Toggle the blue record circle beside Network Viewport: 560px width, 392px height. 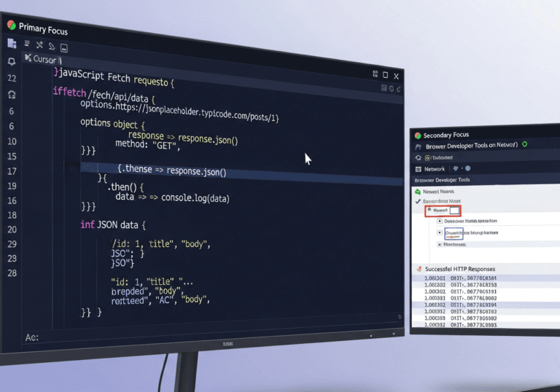click(x=468, y=168)
